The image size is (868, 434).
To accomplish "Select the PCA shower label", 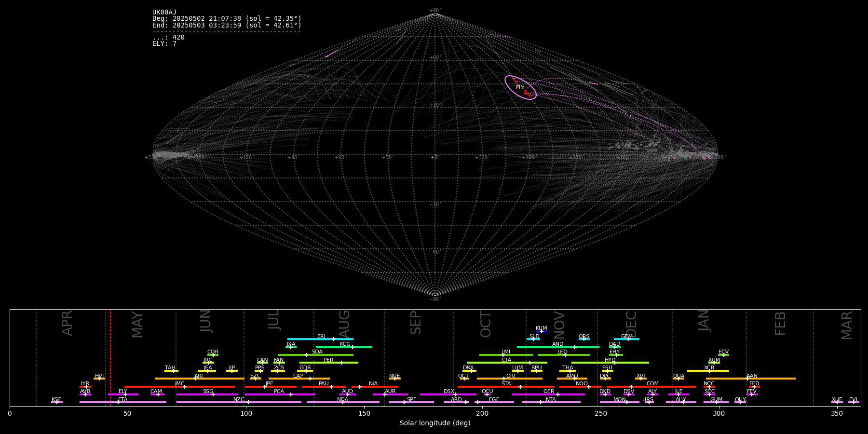I will [x=279, y=391].
